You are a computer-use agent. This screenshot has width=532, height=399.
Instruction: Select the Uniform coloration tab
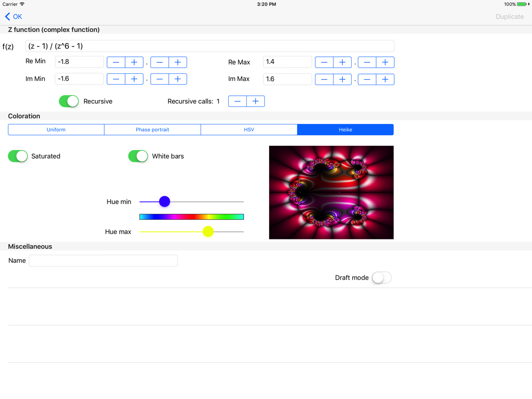point(56,130)
